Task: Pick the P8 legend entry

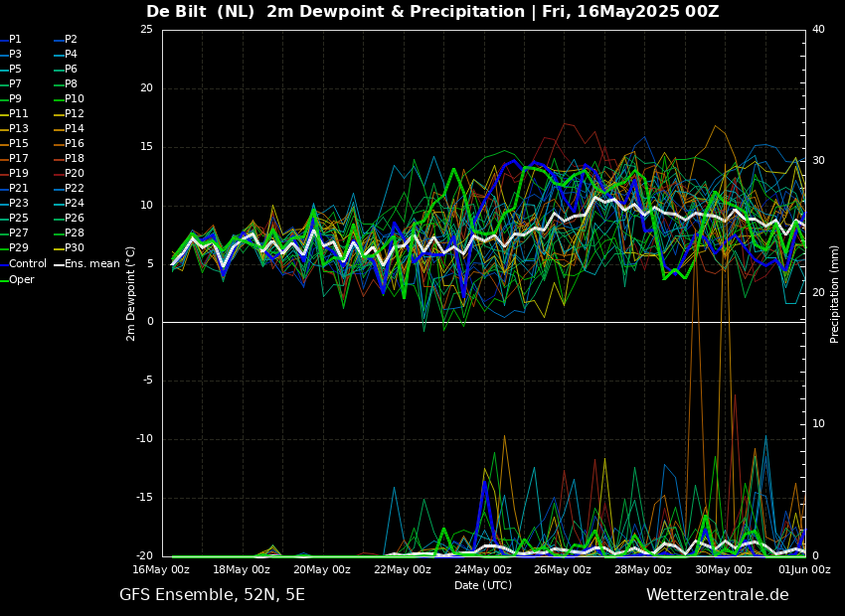Action: [66, 84]
